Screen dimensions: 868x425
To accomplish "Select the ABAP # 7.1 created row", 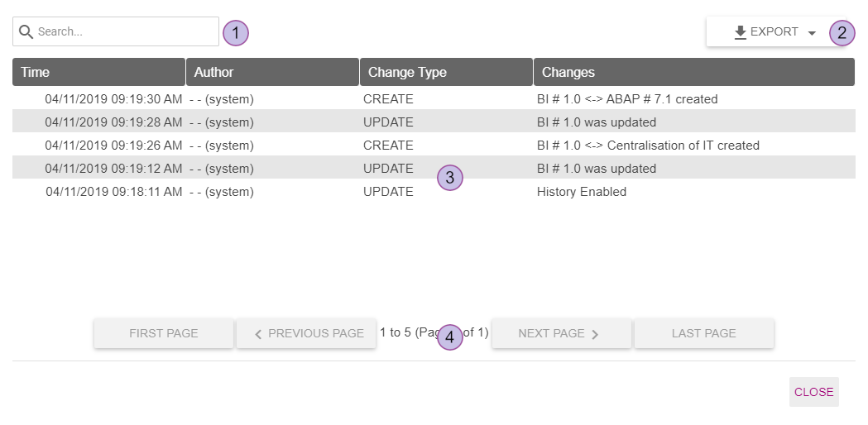I will click(626, 99).
